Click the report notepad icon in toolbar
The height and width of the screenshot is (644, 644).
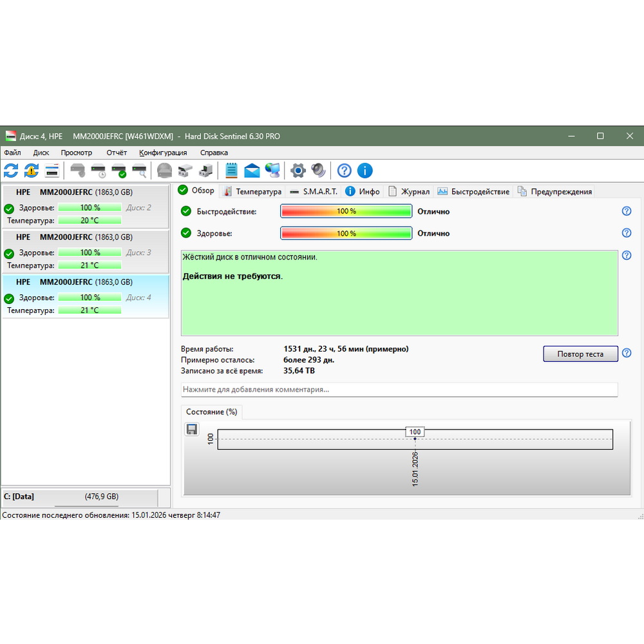(231, 171)
